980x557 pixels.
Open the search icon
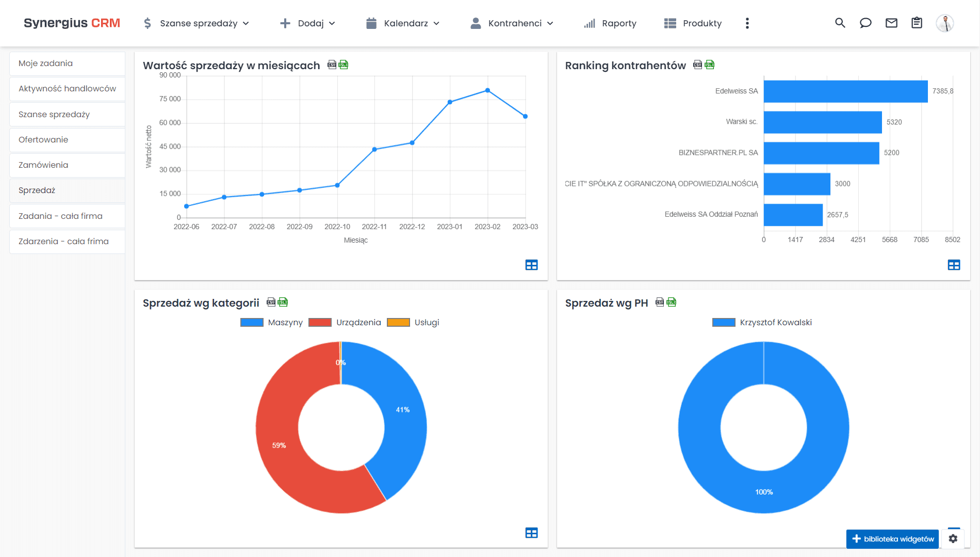coord(840,23)
